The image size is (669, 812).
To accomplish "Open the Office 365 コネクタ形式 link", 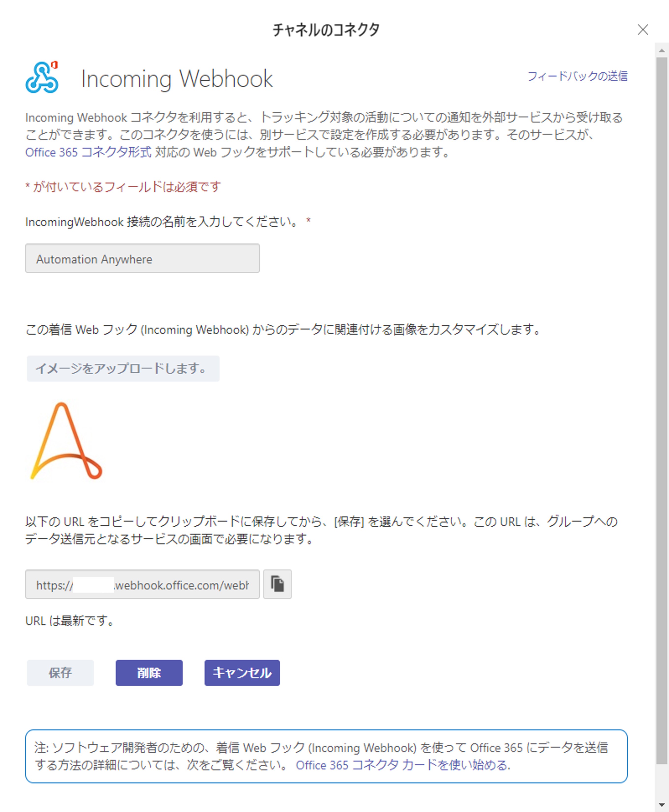I will [x=88, y=152].
